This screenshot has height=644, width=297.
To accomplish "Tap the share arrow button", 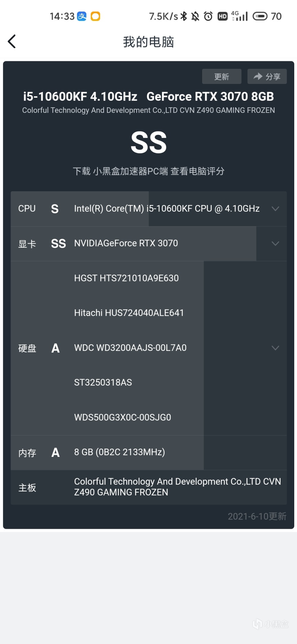I will point(267,76).
